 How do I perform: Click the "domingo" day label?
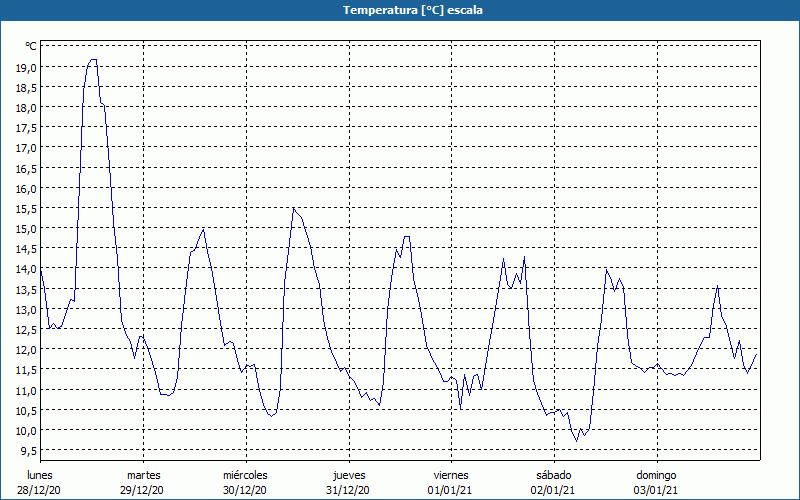click(x=656, y=475)
